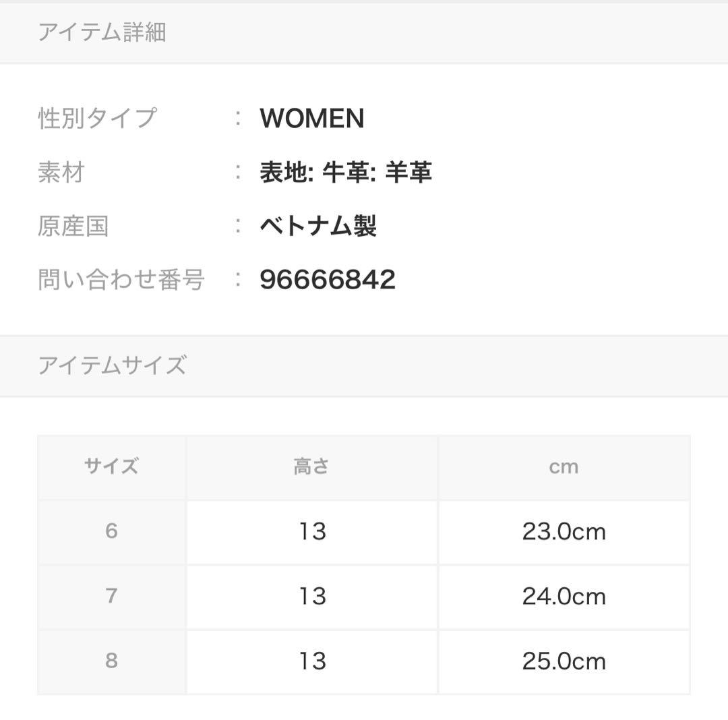Select the WOMEN gender type value

point(311,119)
